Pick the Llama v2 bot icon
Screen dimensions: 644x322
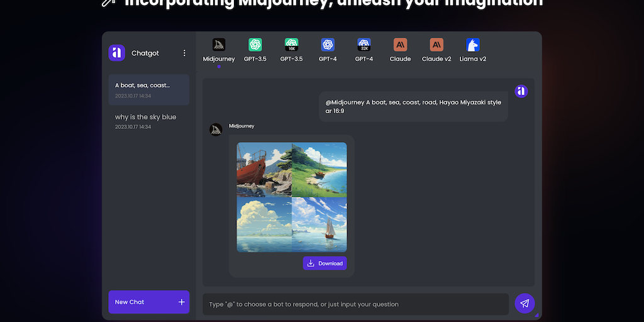[x=473, y=45]
